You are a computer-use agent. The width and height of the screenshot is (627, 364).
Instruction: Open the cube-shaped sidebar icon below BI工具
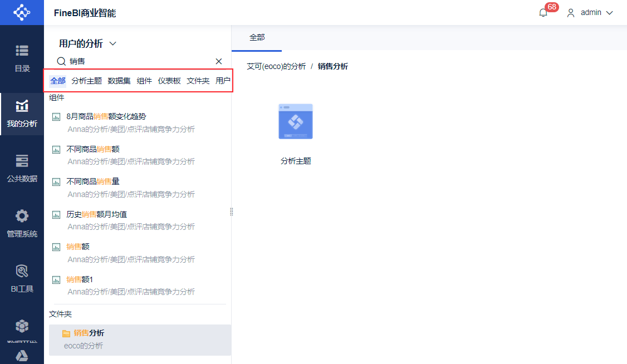point(22,326)
